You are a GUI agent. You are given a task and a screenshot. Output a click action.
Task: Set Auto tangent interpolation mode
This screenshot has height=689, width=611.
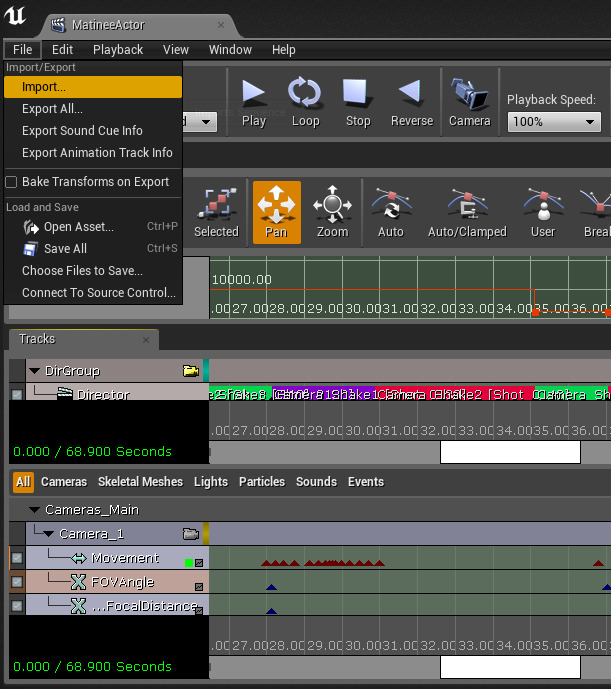(390, 212)
